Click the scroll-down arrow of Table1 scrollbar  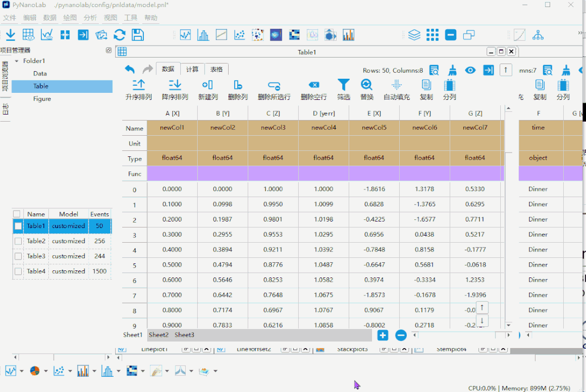tap(508, 325)
